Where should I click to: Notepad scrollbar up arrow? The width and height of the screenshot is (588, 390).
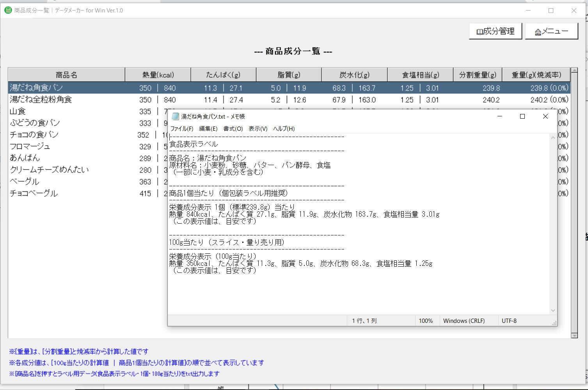pyautogui.click(x=553, y=137)
